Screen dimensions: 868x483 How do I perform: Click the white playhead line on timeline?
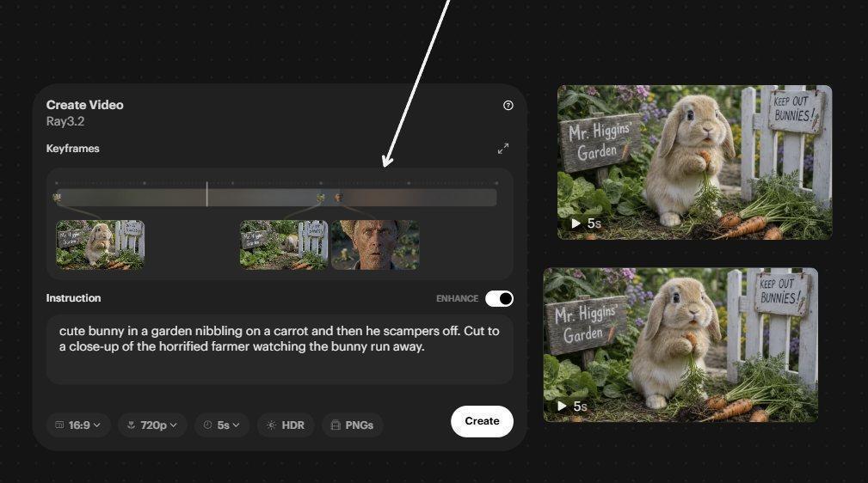[207, 194]
